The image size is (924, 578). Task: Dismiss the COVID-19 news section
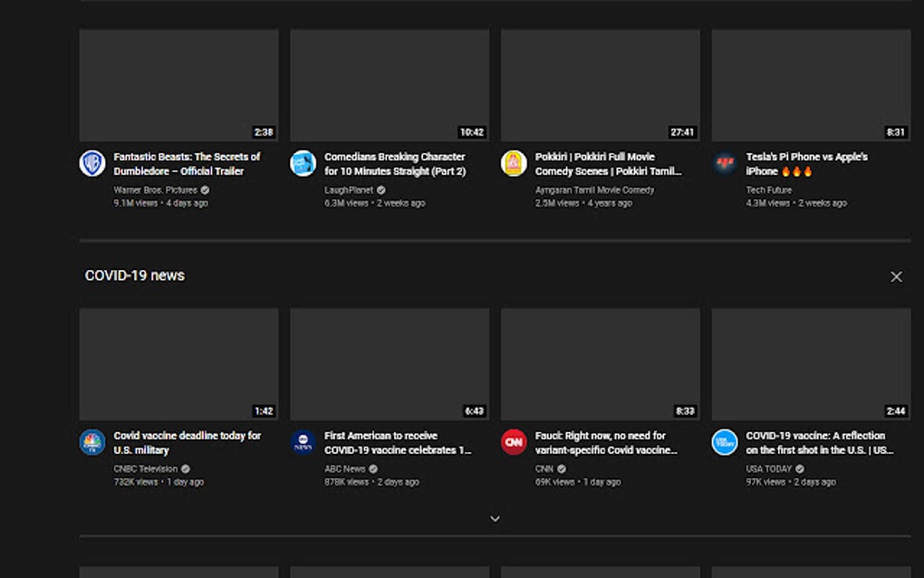click(x=896, y=276)
